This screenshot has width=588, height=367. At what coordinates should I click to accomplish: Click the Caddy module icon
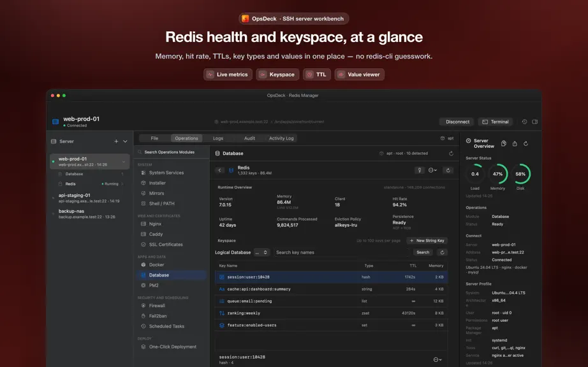click(x=143, y=234)
